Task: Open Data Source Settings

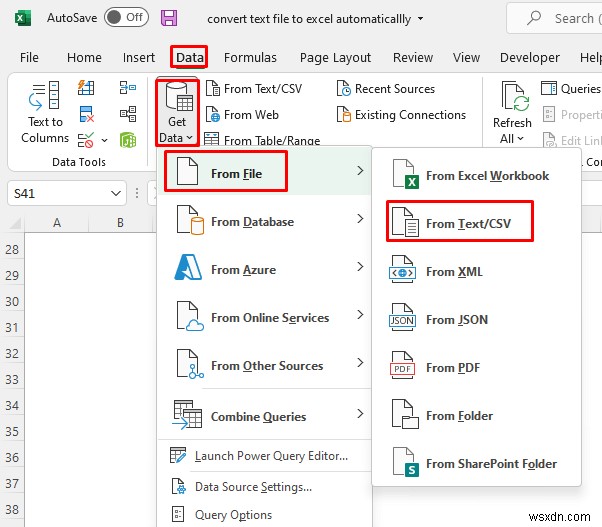Action: click(265, 487)
